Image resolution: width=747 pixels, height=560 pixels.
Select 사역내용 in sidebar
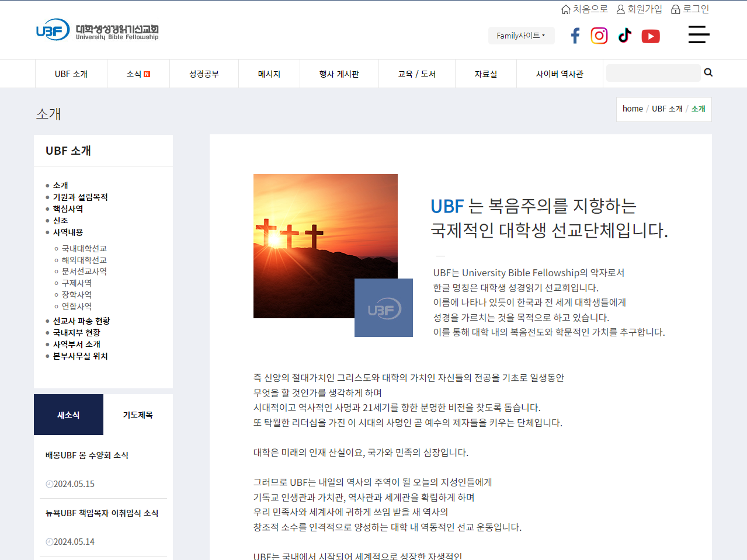tap(68, 232)
